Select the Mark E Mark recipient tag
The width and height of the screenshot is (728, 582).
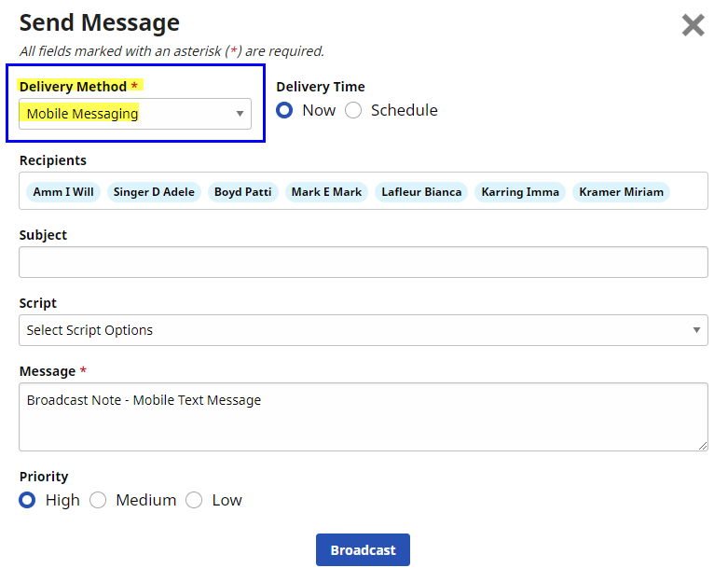coord(326,192)
